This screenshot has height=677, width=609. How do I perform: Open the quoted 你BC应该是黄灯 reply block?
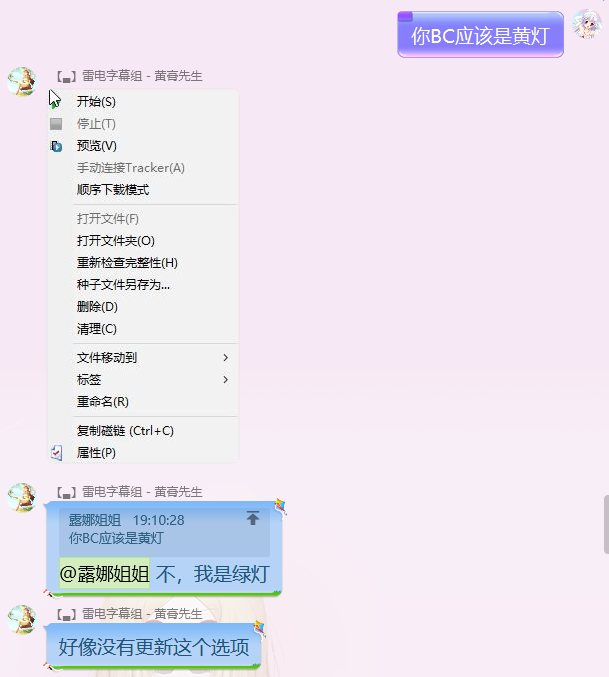click(164, 532)
